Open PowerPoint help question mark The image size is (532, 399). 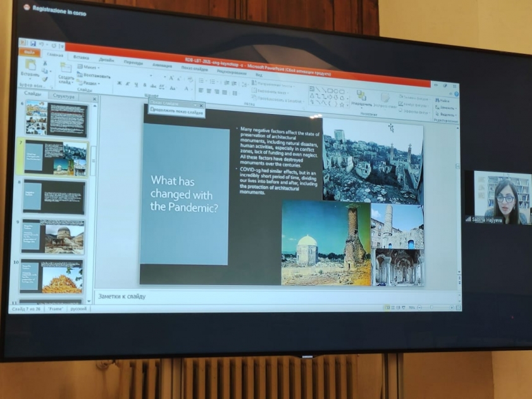tap(456, 94)
